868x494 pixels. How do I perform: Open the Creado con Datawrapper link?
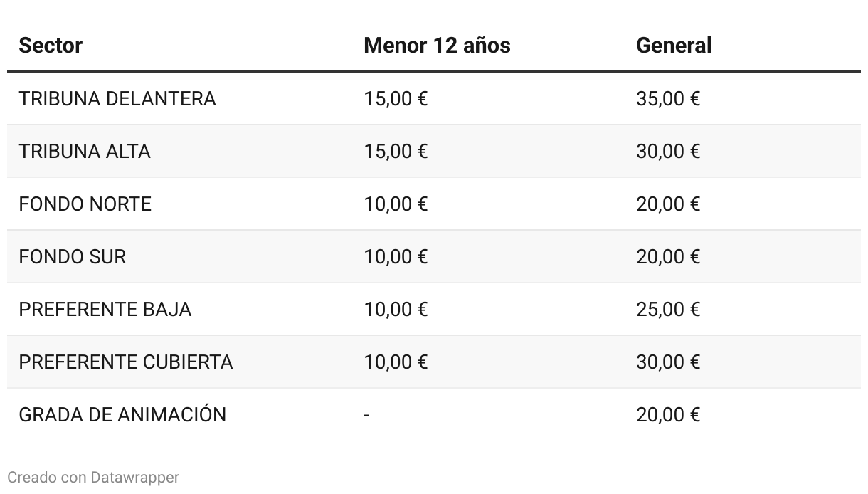pos(93,477)
